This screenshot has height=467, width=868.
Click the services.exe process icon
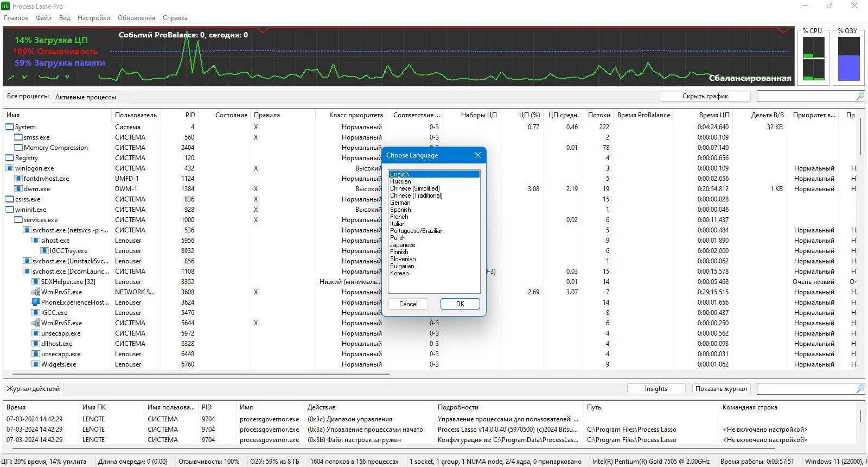[18, 220]
